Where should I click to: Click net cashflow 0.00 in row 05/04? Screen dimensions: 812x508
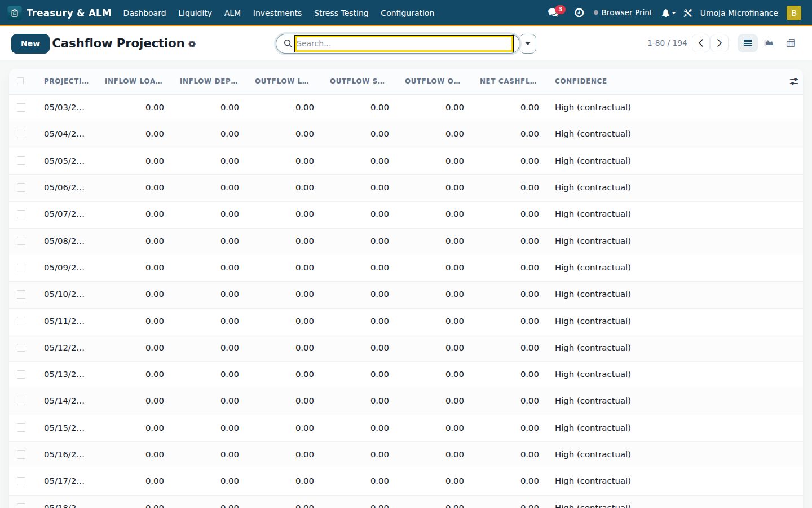tap(529, 134)
